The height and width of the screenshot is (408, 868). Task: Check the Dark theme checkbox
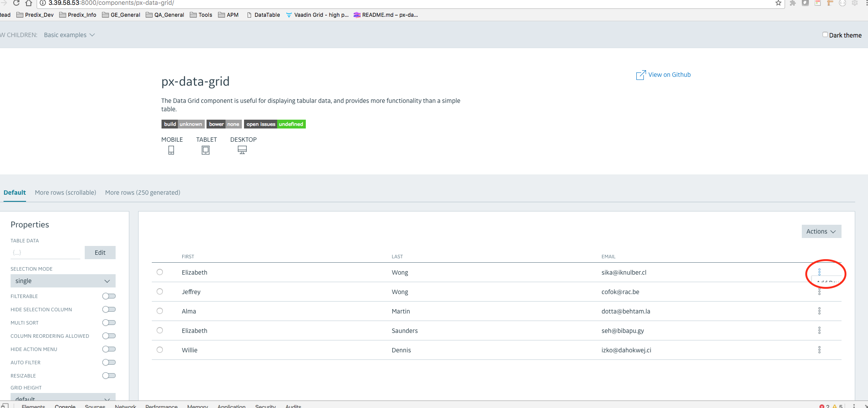click(825, 34)
